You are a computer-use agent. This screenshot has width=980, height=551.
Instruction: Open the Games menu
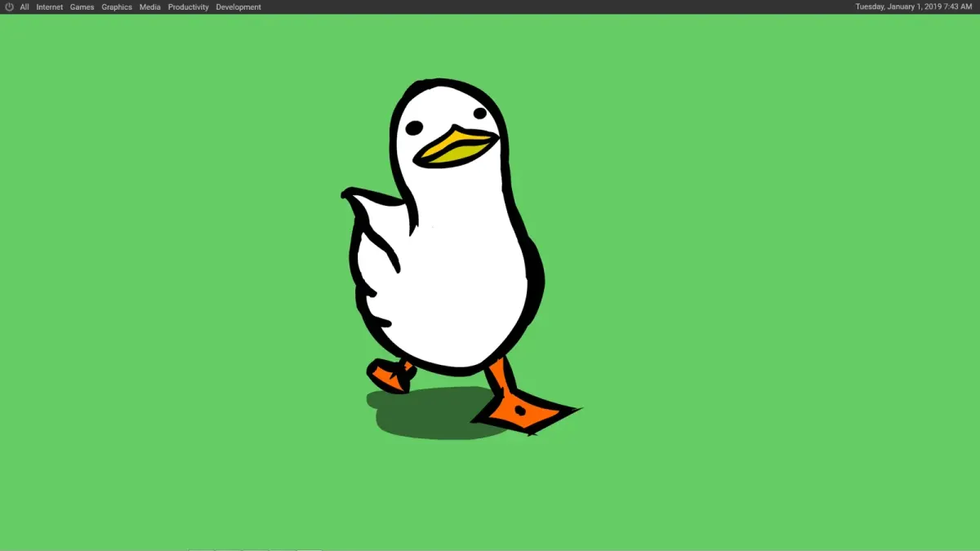point(82,7)
